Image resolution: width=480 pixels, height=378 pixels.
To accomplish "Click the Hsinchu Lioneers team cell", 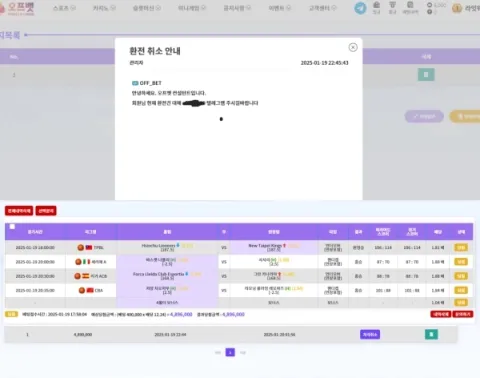I will tap(167, 248).
